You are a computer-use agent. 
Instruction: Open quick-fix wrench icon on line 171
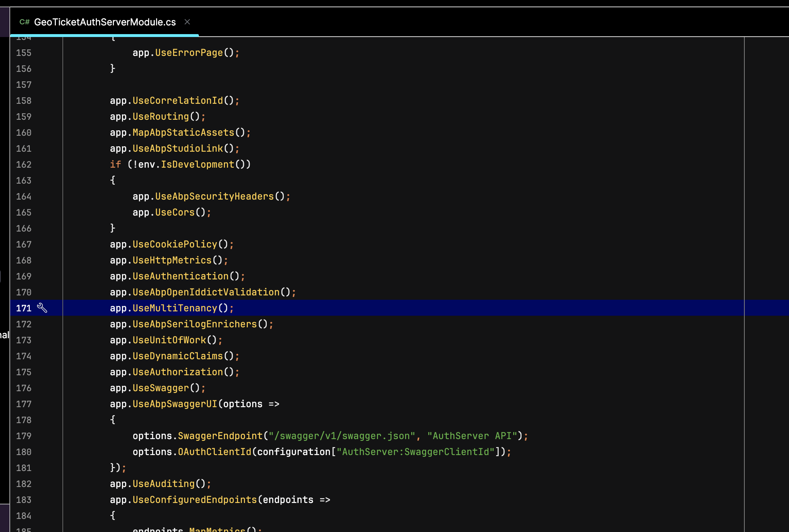[42, 308]
